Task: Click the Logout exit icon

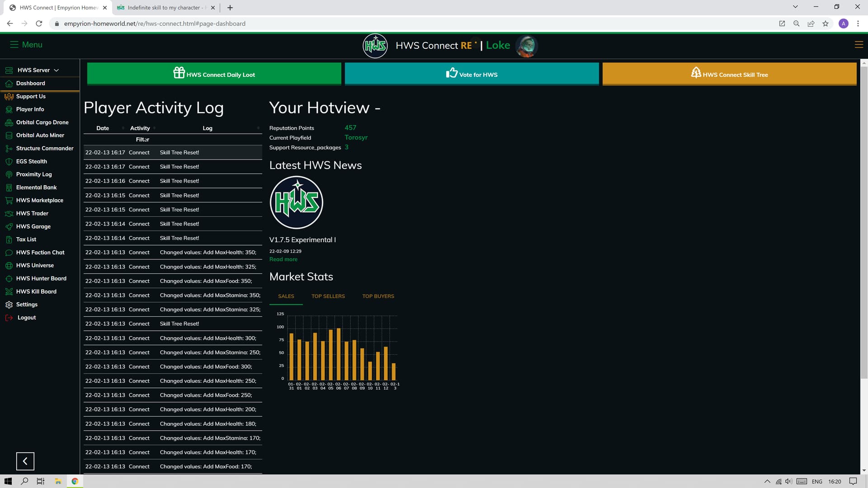Action: pyautogui.click(x=9, y=318)
